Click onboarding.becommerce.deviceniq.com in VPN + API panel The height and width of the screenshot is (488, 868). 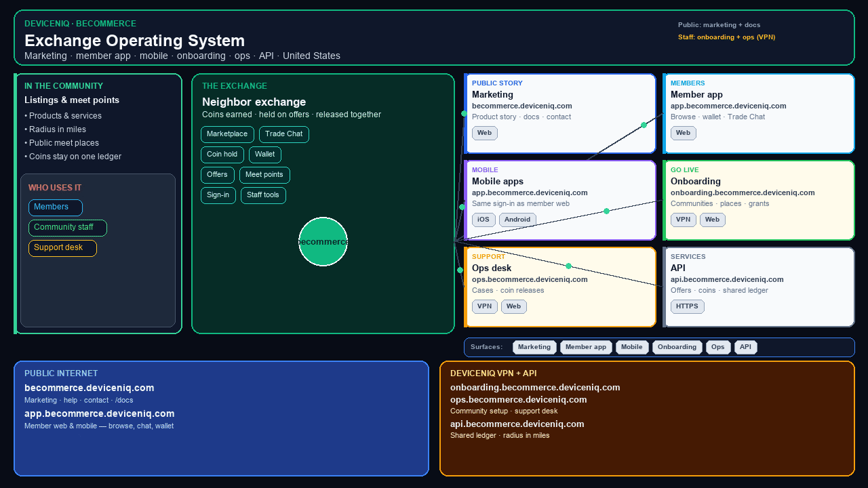(x=535, y=388)
